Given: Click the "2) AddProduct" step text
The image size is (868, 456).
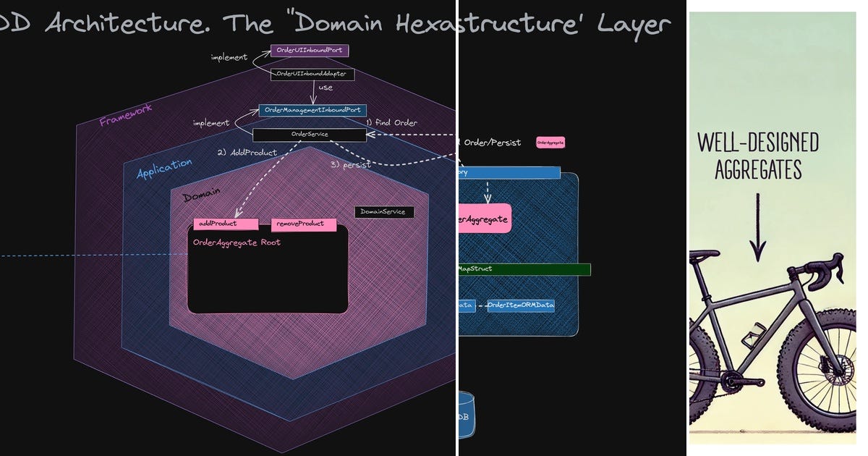Looking at the screenshot, I should point(247,152).
